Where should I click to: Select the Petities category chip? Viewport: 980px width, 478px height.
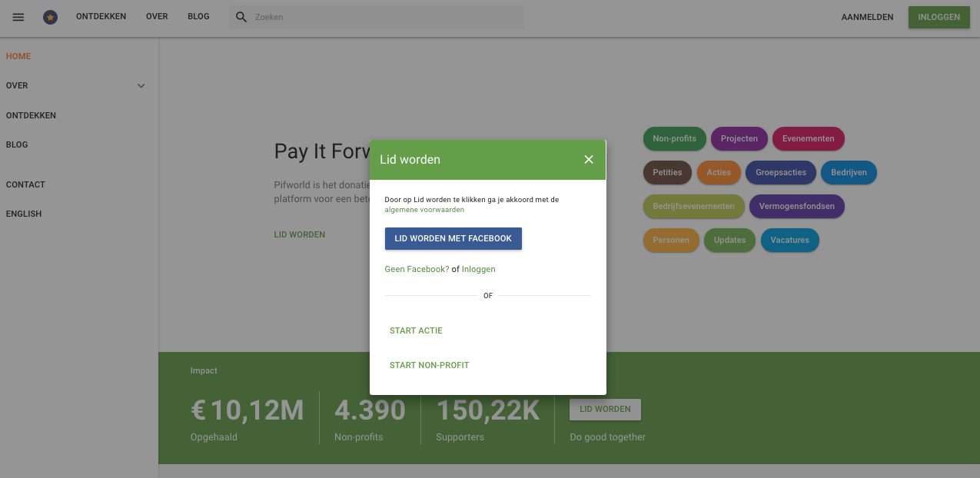[x=667, y=172]
